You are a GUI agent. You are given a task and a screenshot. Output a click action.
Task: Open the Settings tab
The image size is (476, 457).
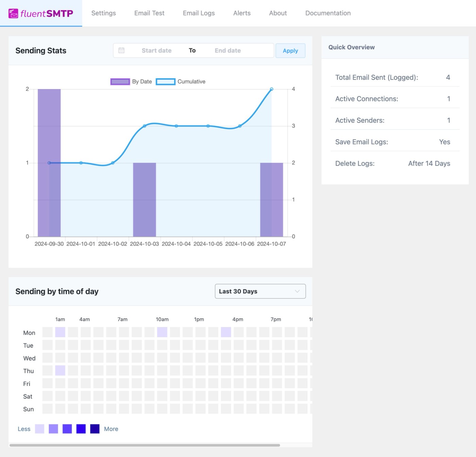coord(103,13)
